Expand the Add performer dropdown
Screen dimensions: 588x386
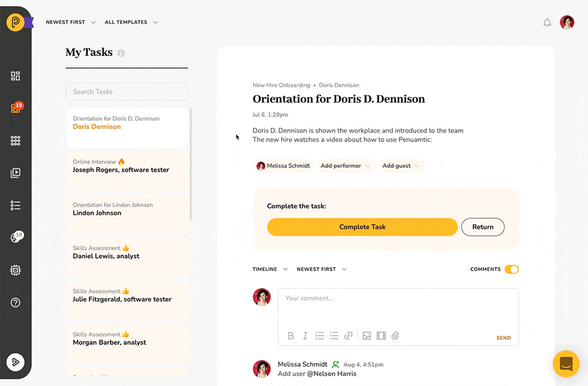[345, 166]
